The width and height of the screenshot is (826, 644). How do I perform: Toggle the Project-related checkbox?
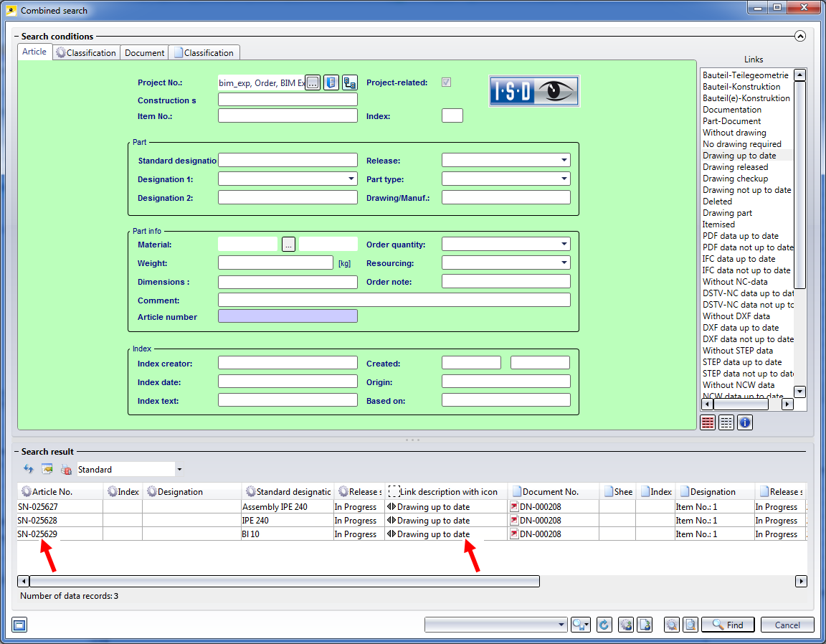pyautogui.click(x=447, y=82)
